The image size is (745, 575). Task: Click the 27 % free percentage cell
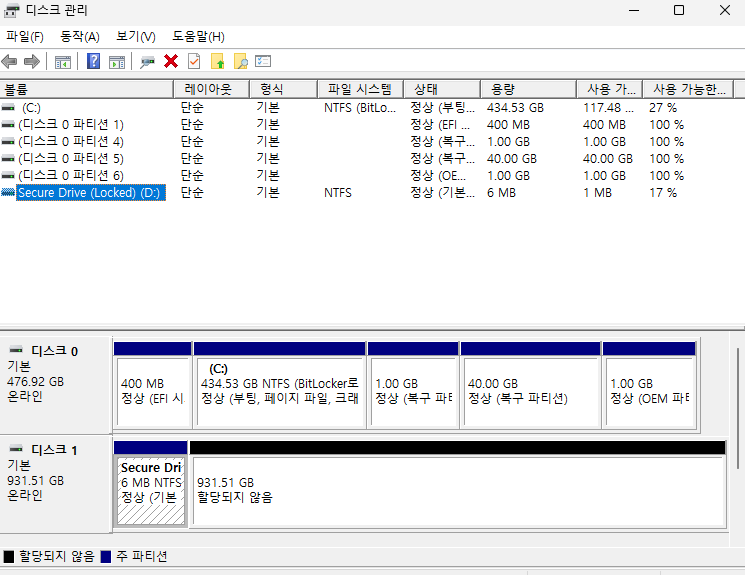coord(663,108)
